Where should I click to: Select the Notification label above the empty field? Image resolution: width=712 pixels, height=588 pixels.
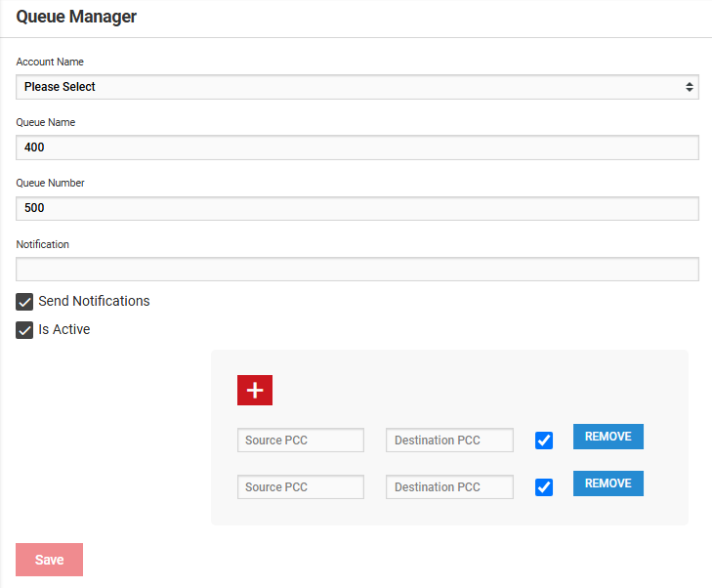pyautogui.click(x=43, y=244)
